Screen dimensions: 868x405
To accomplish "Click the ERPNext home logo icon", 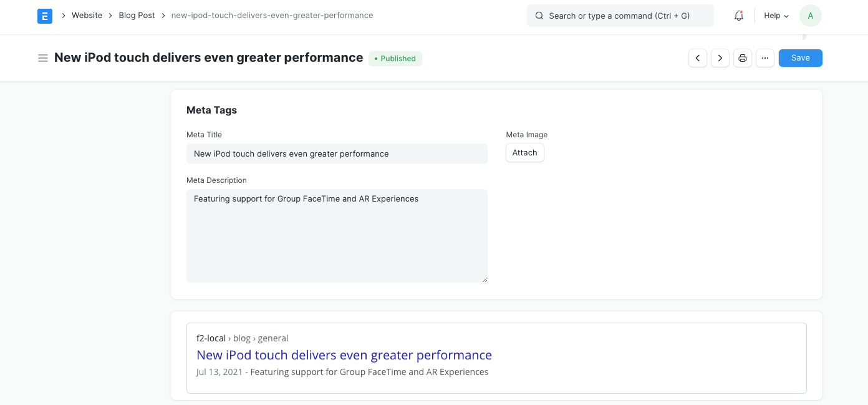I will point(45,16).
